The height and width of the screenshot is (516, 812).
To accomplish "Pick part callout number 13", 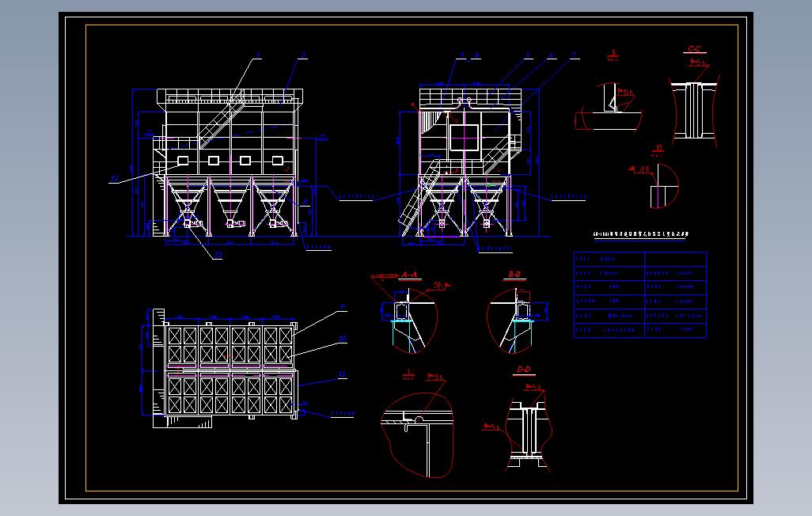I will (x=218, y=254).
